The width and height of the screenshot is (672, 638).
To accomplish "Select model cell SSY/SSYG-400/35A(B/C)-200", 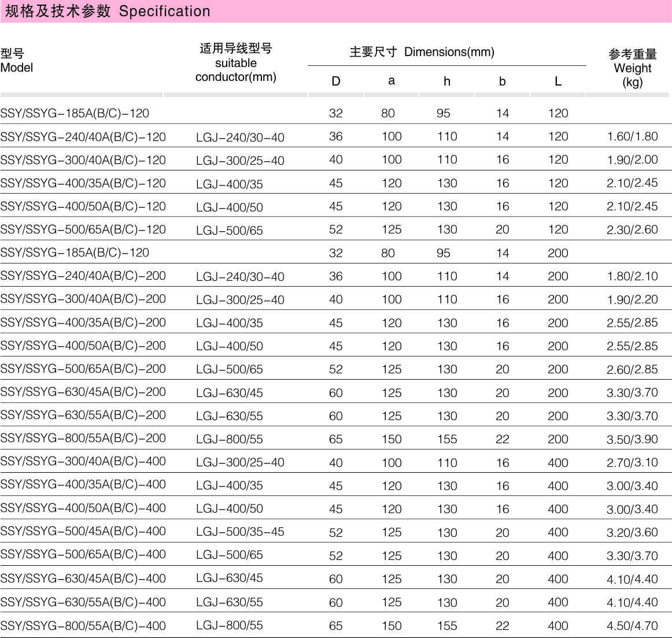I will (x=83, y=322).
